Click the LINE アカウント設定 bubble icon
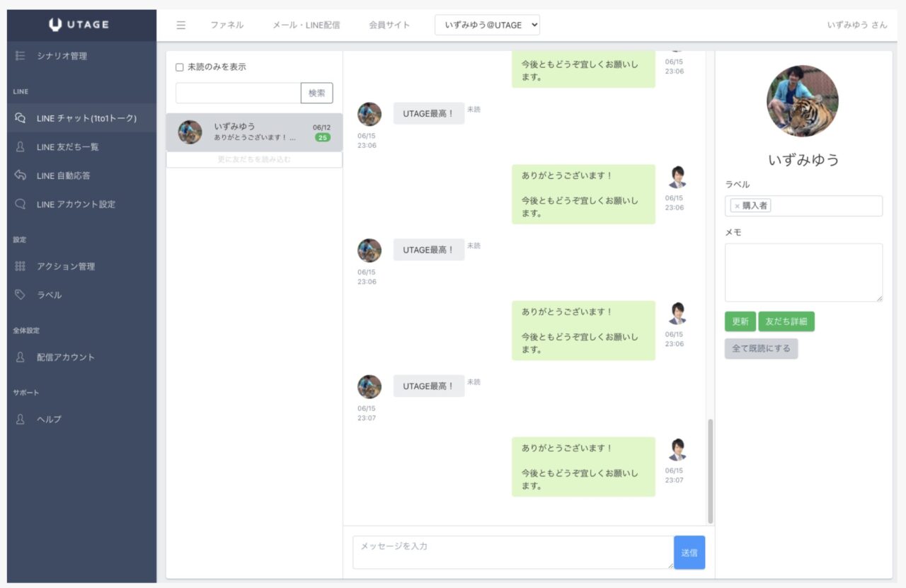Screen dimensions: 906x588 click(21, 204)
